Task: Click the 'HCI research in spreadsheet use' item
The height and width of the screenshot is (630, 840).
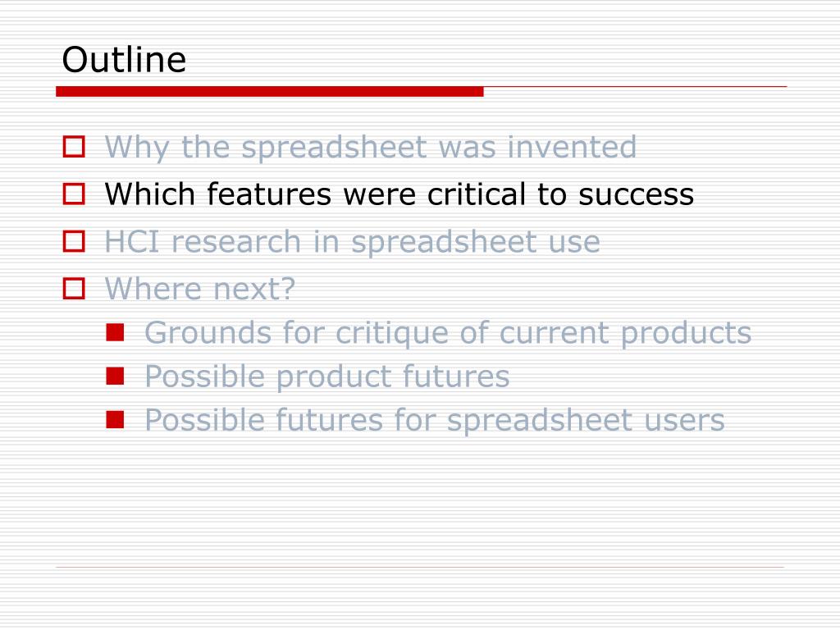Action: click(x=353, y=242)
